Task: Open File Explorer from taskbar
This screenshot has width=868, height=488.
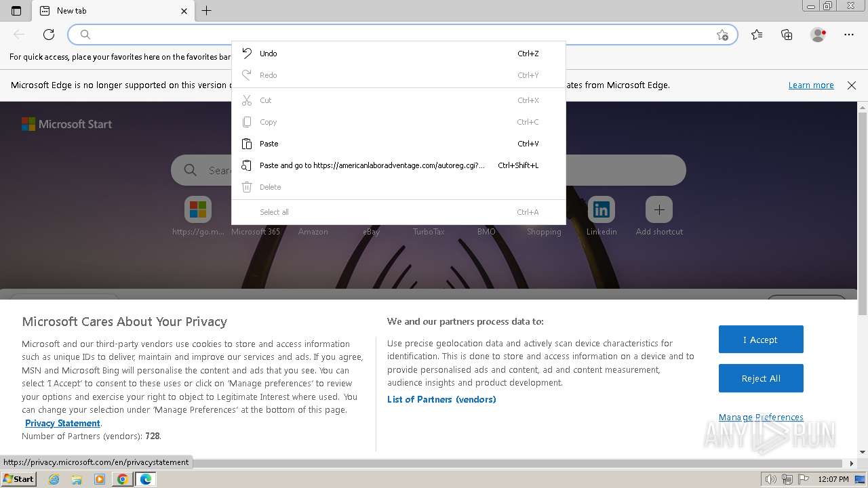Action: [x=77, y=479]
